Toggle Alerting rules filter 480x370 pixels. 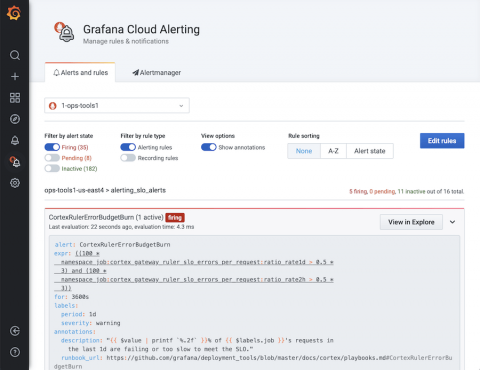coord(128,147)
